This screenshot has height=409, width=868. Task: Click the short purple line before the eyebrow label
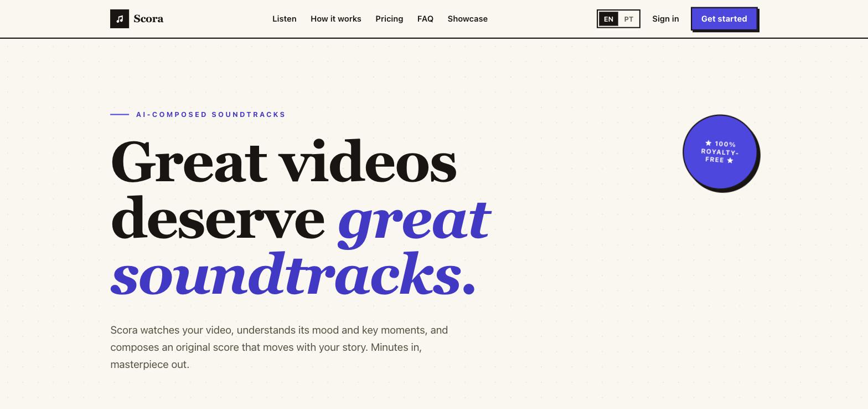coord(120,115)
